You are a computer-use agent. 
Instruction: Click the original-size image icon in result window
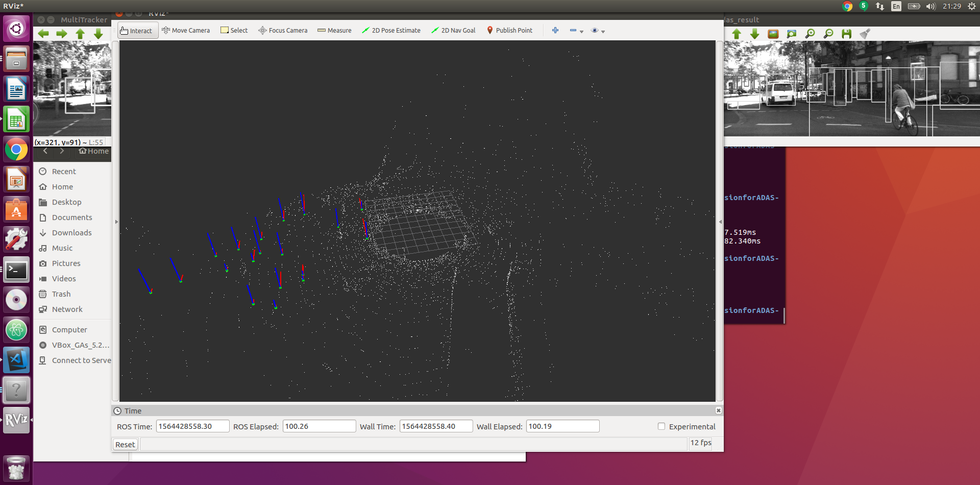point(773,34)
